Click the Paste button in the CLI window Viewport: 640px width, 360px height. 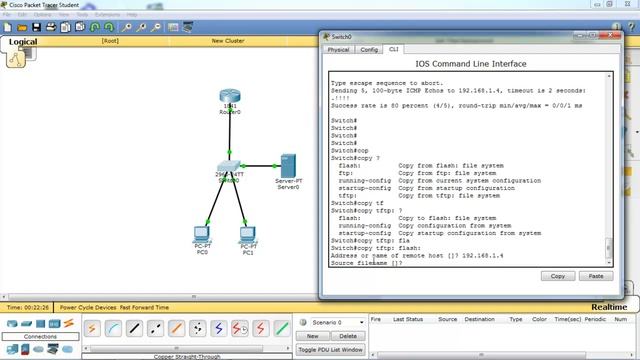click(x=596, y=276)
